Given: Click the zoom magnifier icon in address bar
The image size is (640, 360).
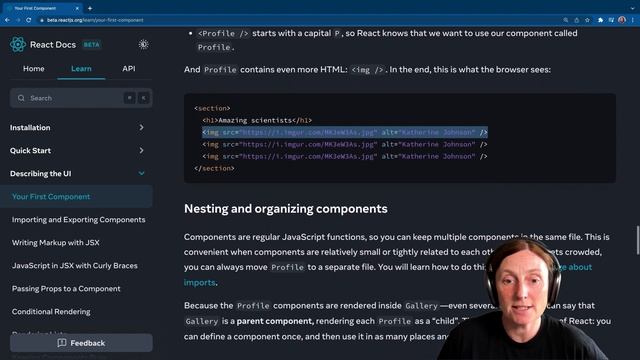Looking at the screenshot, I should 566,20.
